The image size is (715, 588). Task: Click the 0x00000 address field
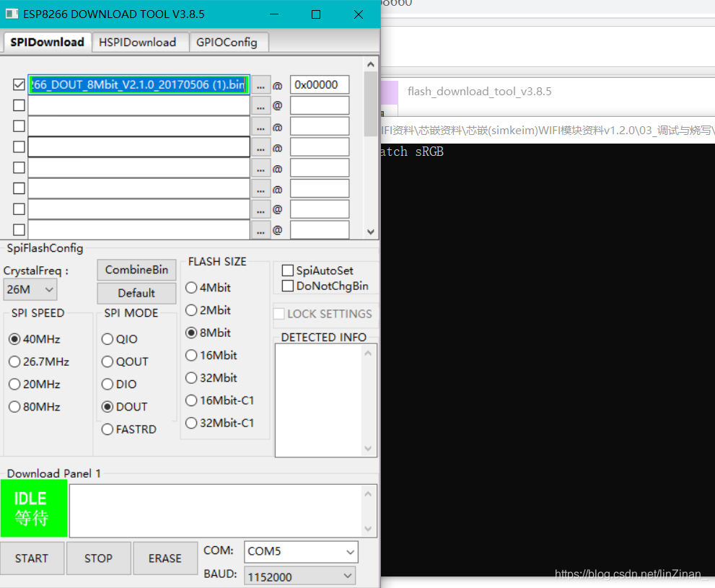(320, 85)
